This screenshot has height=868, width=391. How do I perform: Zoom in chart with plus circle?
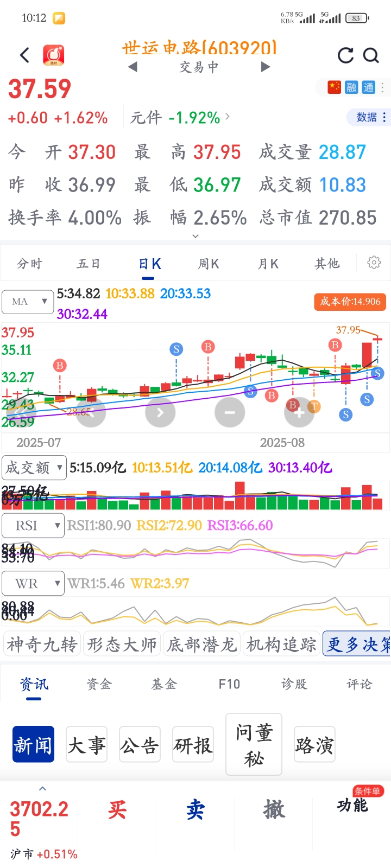299,412
